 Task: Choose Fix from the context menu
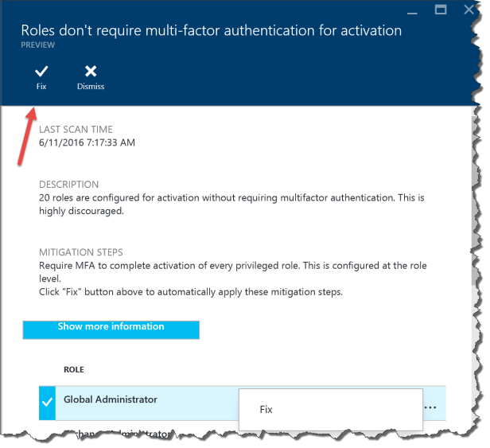coord(266,410)
